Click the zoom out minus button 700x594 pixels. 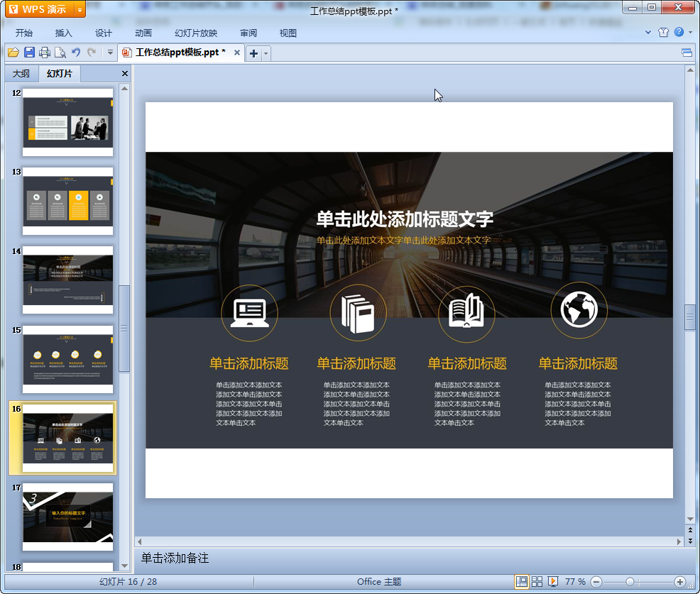(x=596, y=582)
